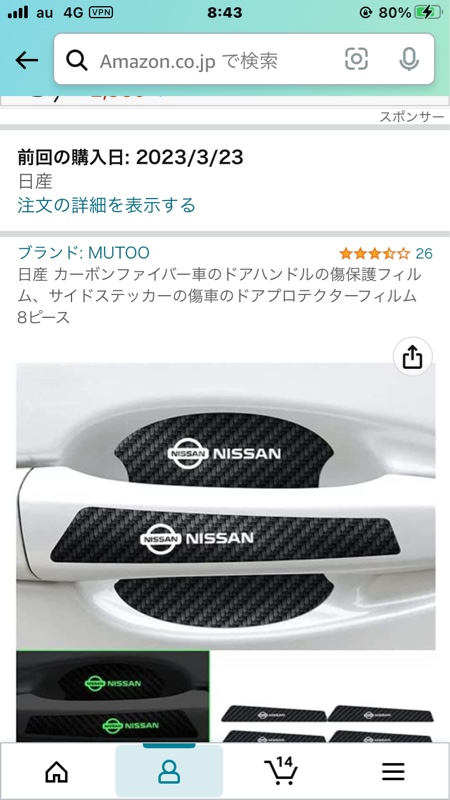Viewport: 450px width, 800px height.
Task: Open the 26 reviews count link
Action: tap(424, 253)
